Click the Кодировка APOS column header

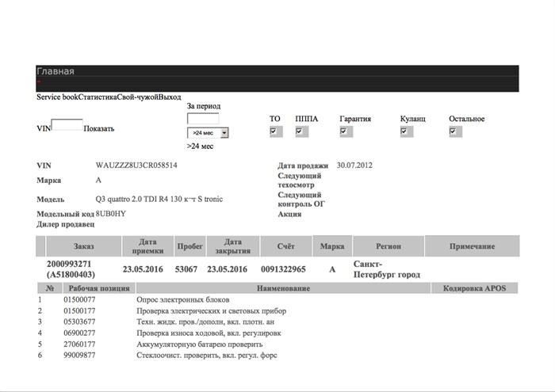click(x=474, y=288)
